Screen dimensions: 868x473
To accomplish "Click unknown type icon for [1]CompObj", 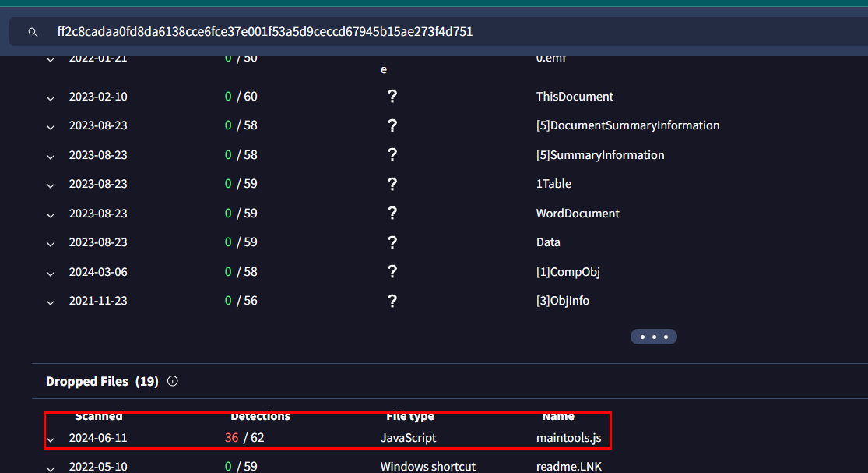I will point(392,272).
